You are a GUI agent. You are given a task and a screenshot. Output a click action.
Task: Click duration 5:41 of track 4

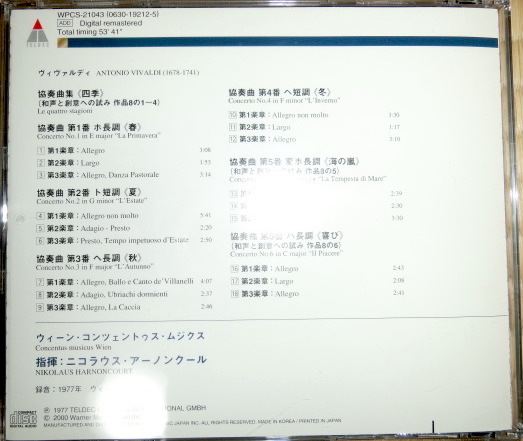[205, 215]
